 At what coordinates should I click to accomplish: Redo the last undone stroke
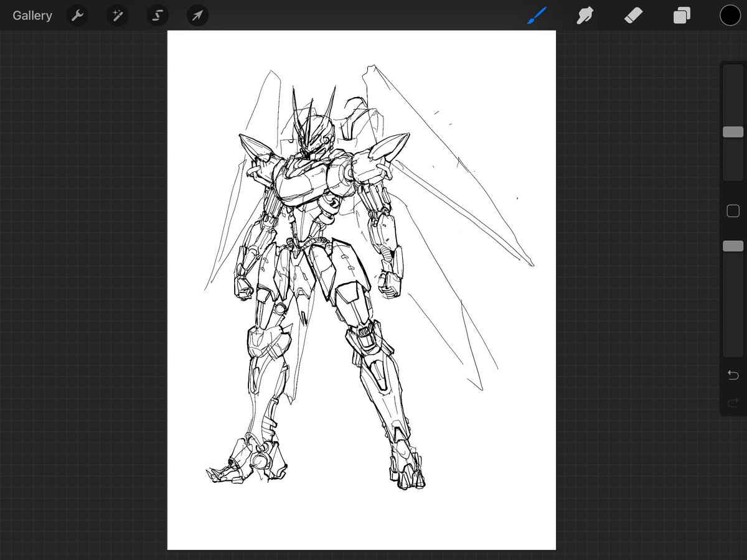(733, 402)
